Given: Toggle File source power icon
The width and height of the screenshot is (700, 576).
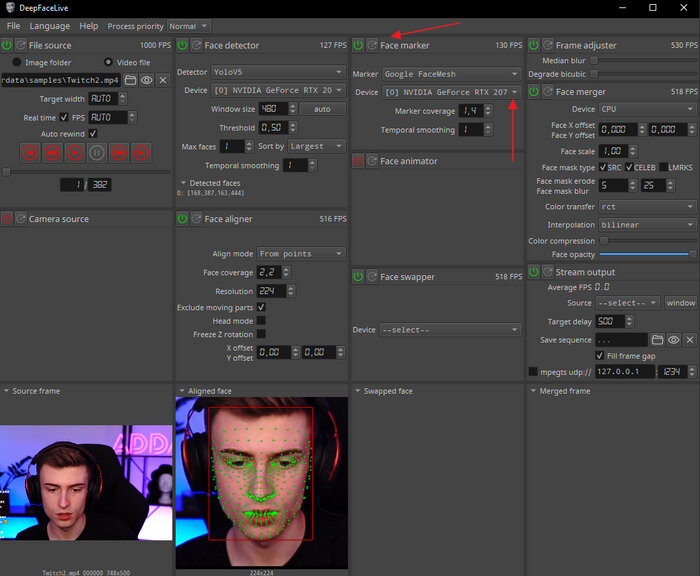Looking at the screenshot, I should point(7,45).
